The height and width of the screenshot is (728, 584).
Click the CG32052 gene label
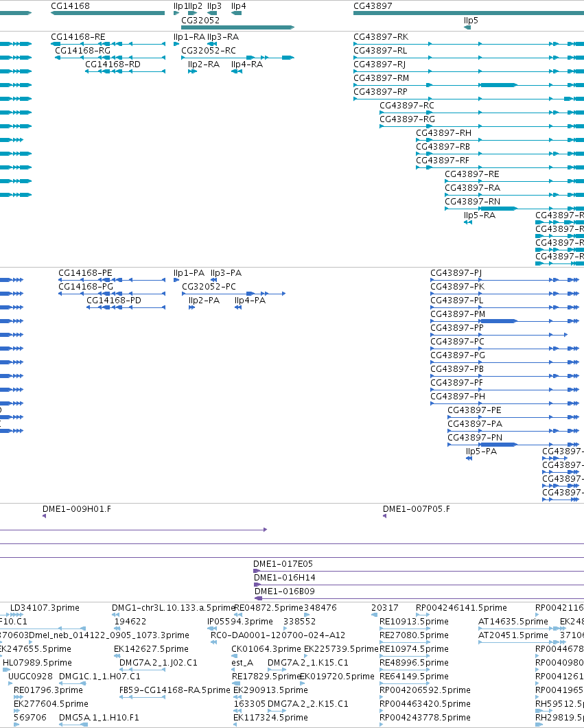200,21
